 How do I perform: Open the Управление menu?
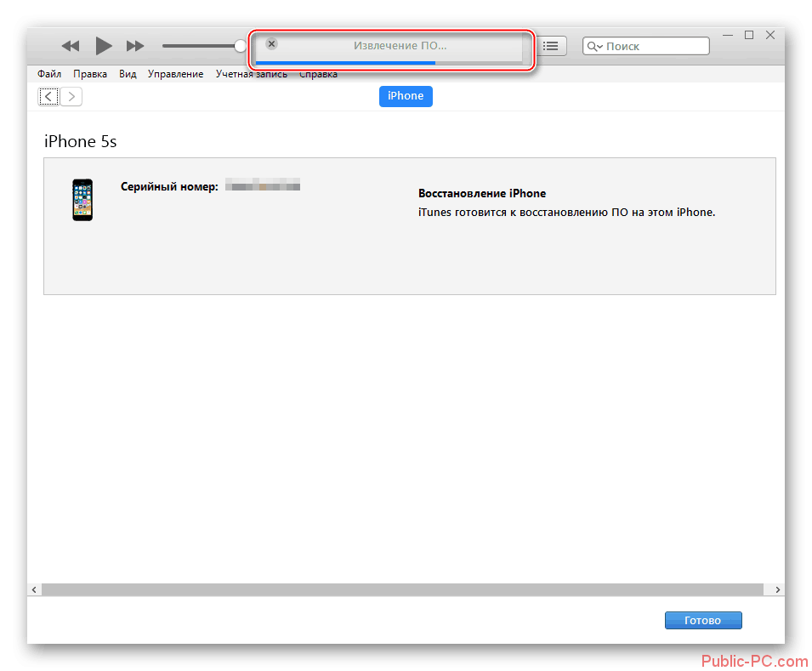pos(175,74)
